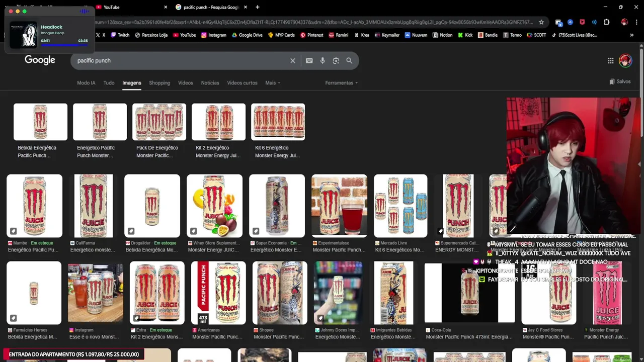644x362 pixels.
Task: Clear the pacific punch search text
Action: 292,60
